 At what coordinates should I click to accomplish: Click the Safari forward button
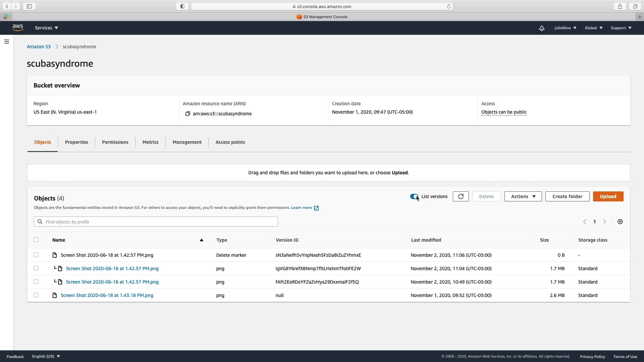pos(16,6)
